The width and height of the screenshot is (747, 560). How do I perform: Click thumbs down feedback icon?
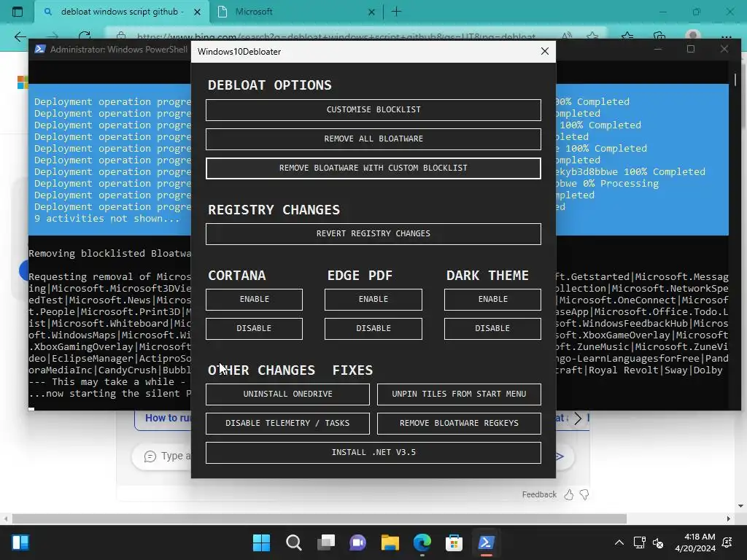coord(584,495)
